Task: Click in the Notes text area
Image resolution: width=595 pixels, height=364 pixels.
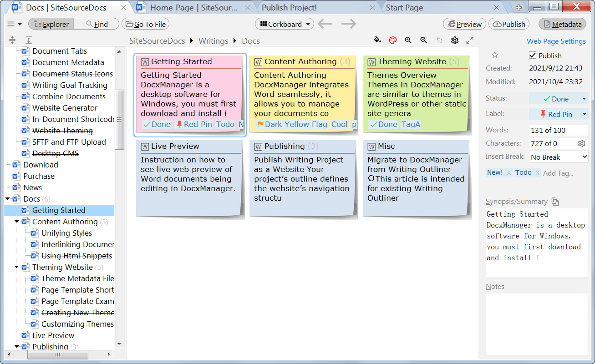Action: (537, 323)
